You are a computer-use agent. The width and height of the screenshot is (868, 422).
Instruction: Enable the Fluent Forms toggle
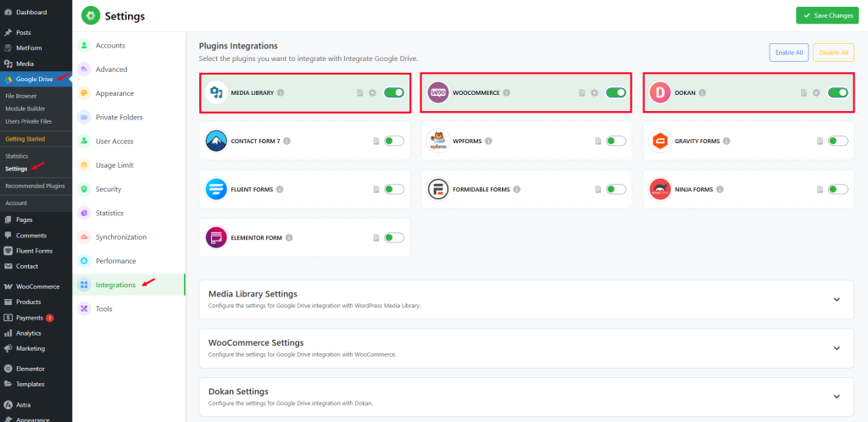tap(394, 189)
